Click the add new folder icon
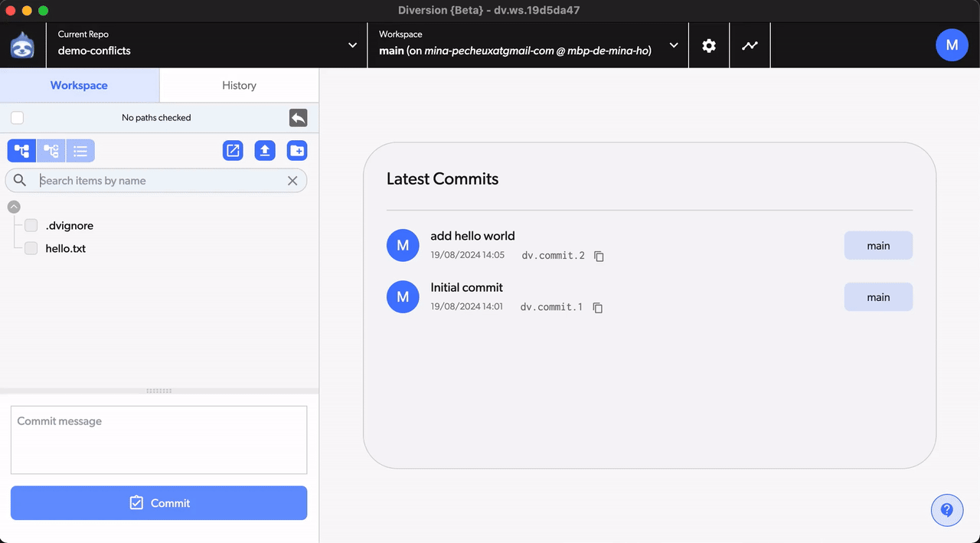 click(x=297, y=151)
